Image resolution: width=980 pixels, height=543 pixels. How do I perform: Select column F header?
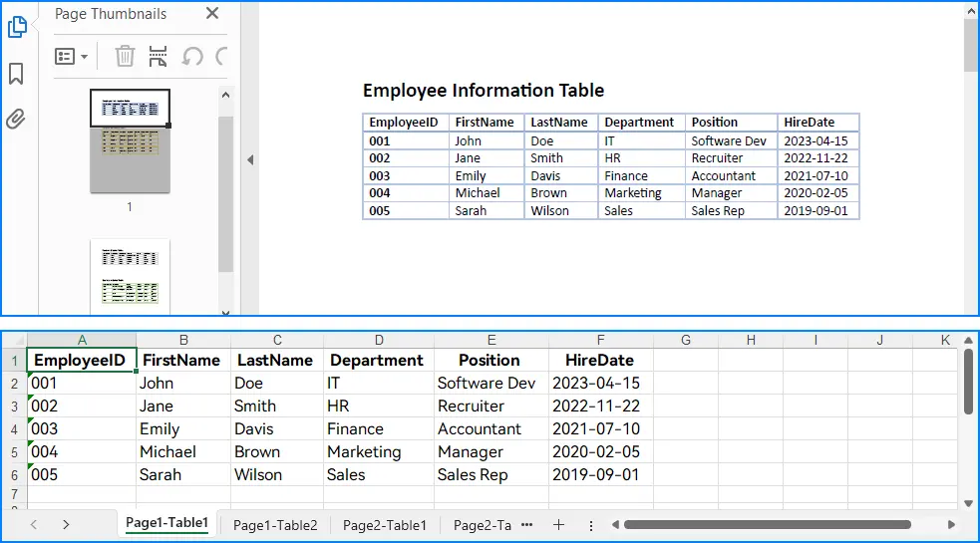(x=600, y=340)
